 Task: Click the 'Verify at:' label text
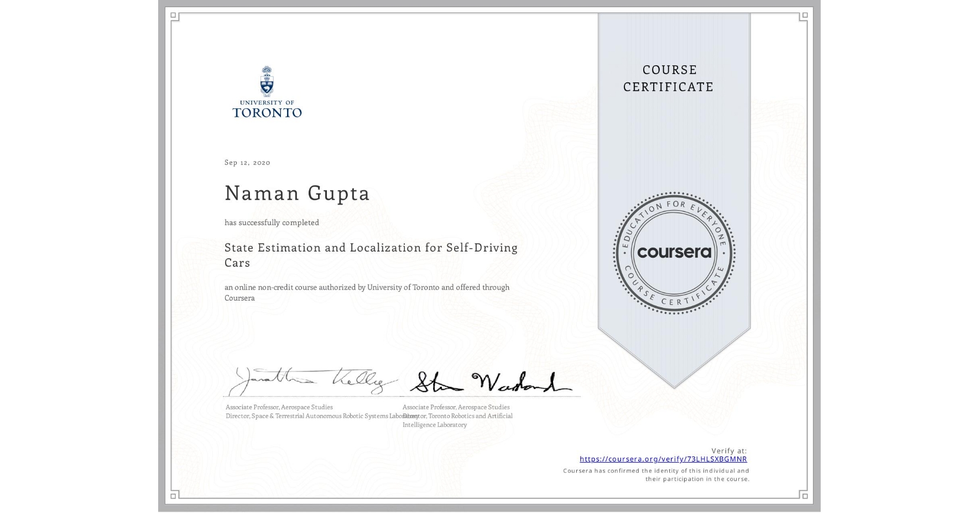click(730, 450)
